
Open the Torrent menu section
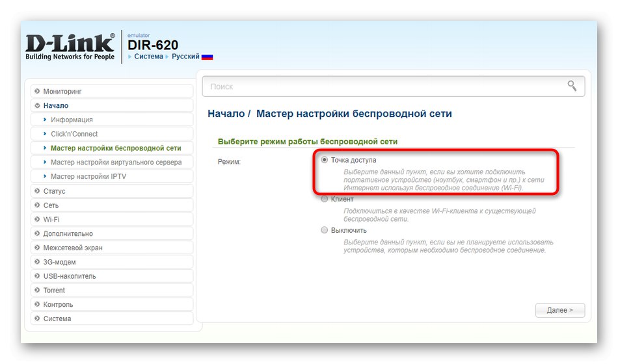pos(112,291)
